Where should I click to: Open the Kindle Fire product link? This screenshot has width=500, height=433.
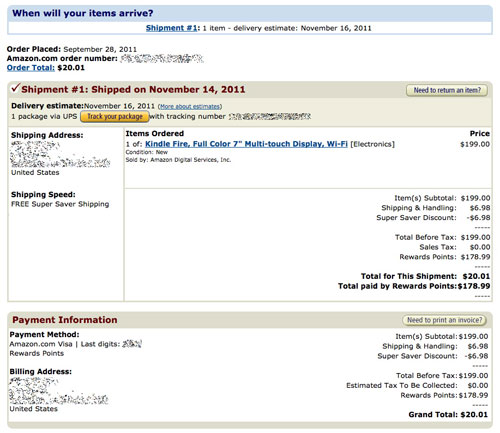[246, 144]
